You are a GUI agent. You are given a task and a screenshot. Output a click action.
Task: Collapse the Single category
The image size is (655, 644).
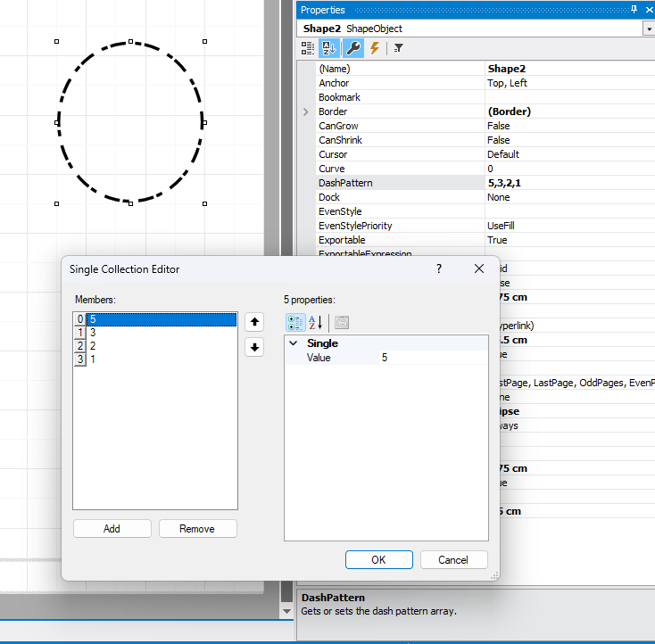tap(294, 343)
